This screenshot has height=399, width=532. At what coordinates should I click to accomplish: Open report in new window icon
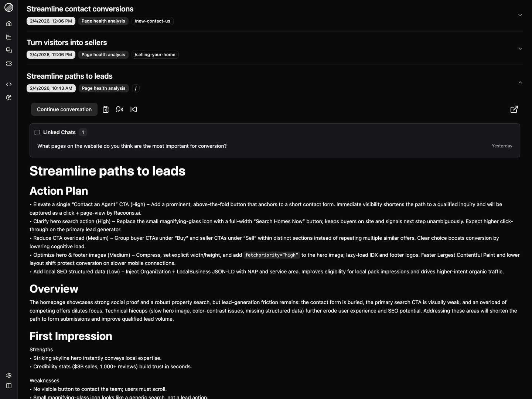514,109
